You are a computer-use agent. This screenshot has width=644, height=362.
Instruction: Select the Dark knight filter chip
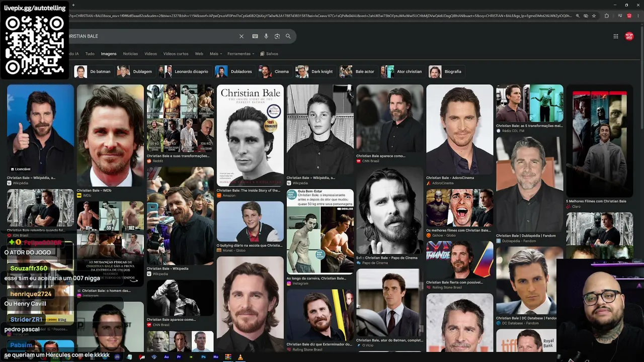314,71
